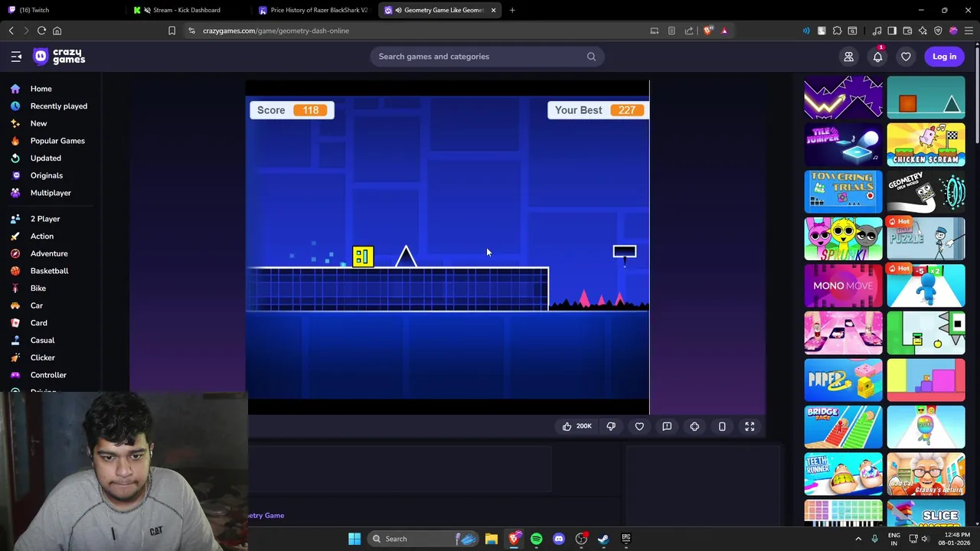Open browser main menu

coord(969,31)
